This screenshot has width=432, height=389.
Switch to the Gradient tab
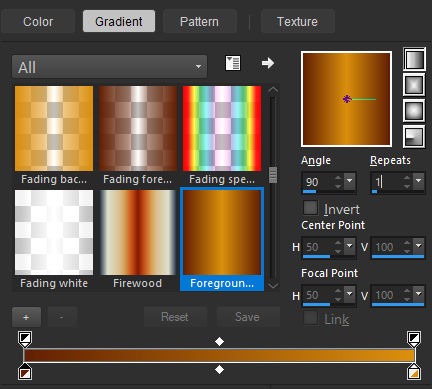(x=119, y=21)
